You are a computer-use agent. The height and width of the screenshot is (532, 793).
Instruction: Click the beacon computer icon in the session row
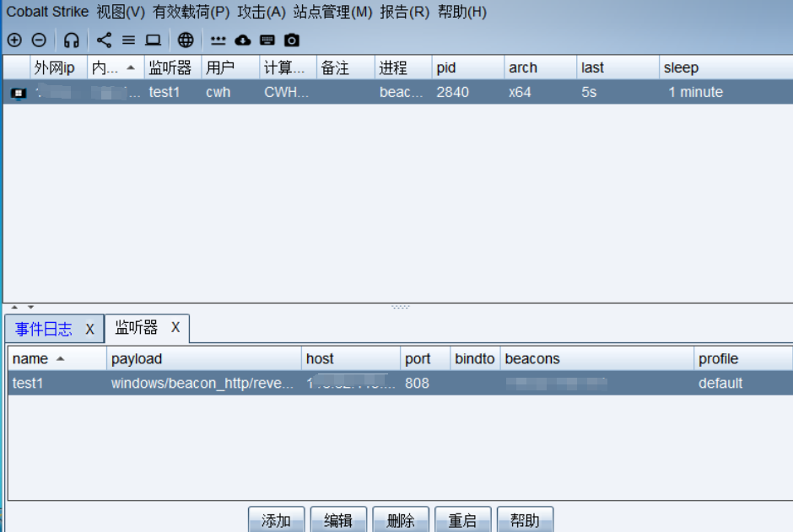click(19, 93)
